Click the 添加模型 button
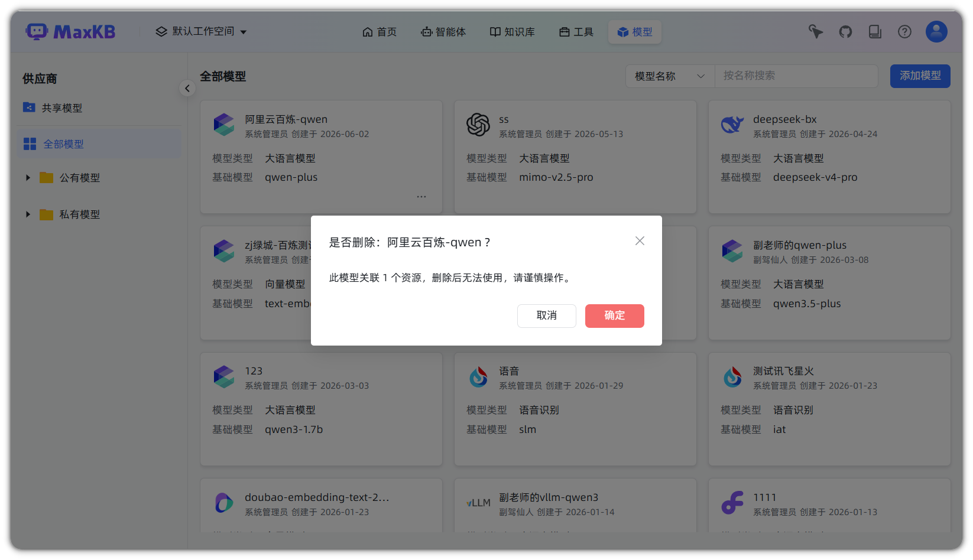The height and width of the screenshot is (560, 973). [920, 76]
